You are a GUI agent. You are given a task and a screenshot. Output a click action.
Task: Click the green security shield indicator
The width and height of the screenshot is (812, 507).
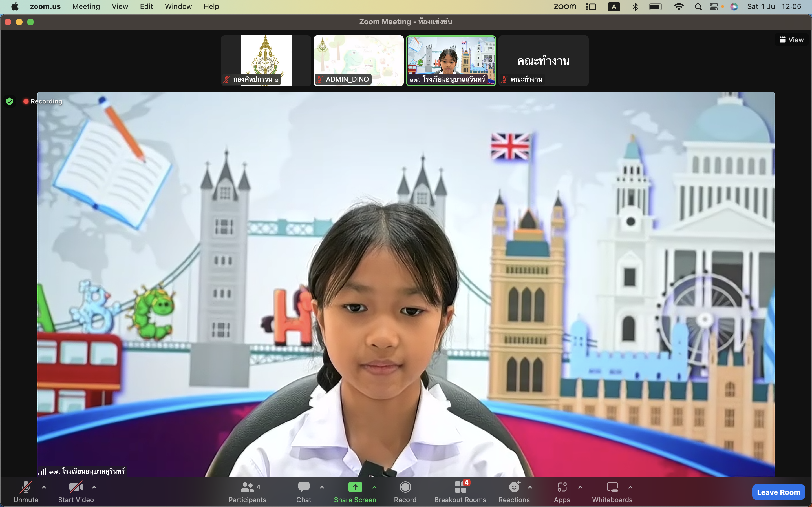[10, 101]
